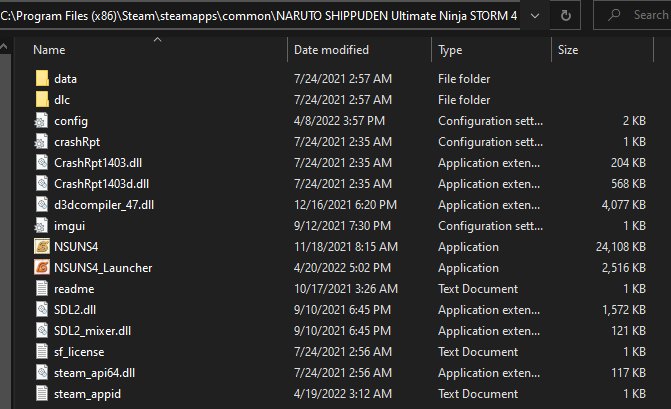The height and width of the screenshot is (409, 671).
Task: Click the steam_api64.dll file icon
Action: (42, 372)
